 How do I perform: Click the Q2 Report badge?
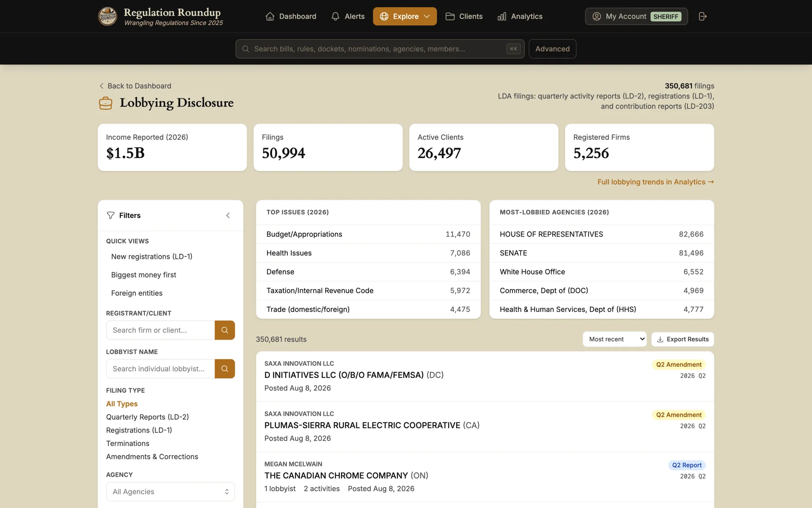(687, 465)
